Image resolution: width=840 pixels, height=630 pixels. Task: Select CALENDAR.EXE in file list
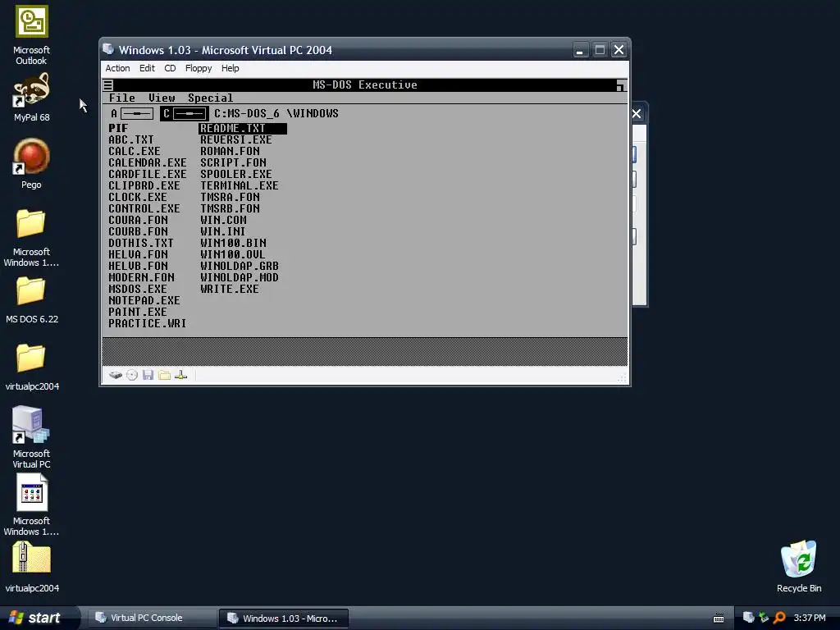(x=148, y=163)
